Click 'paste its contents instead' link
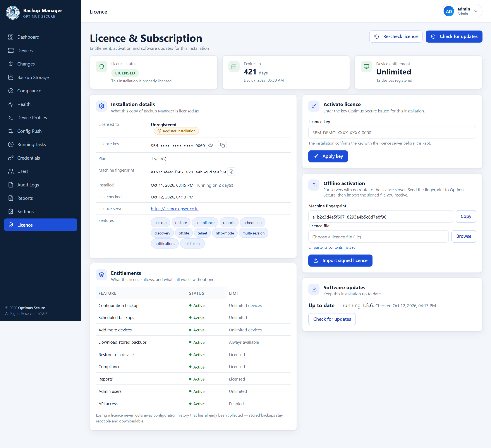The width and height of the screenshot is (491, 448). [x=335, y=247]
